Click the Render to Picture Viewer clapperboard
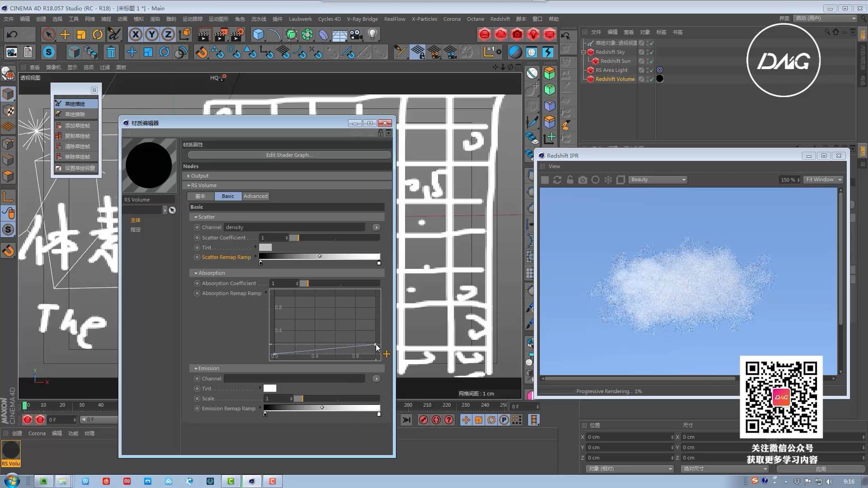Screen dimensions: 868x488 [x=221, y=34]
